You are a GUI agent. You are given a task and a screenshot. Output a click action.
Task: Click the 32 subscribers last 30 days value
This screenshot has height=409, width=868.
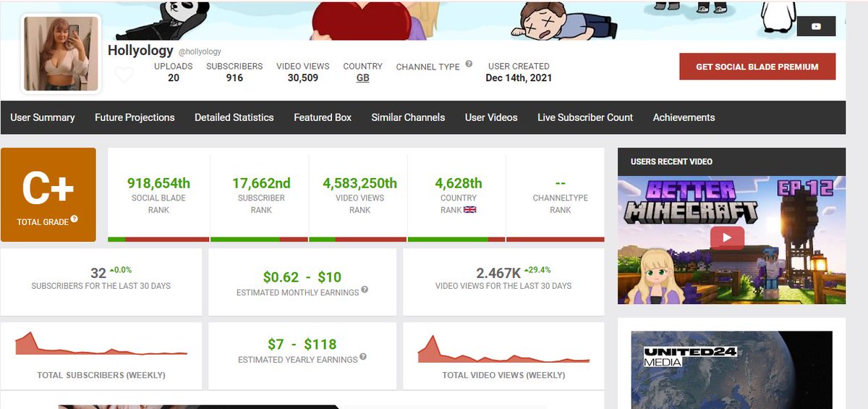pyautogui.click(x=98, y=273)
